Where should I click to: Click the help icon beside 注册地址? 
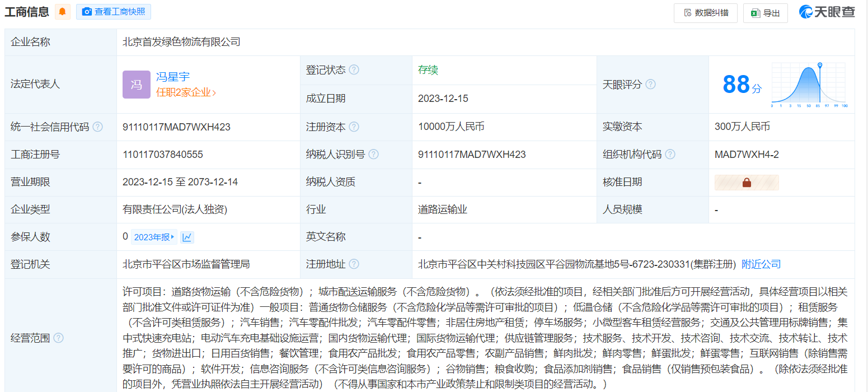[x=354, y=264]
